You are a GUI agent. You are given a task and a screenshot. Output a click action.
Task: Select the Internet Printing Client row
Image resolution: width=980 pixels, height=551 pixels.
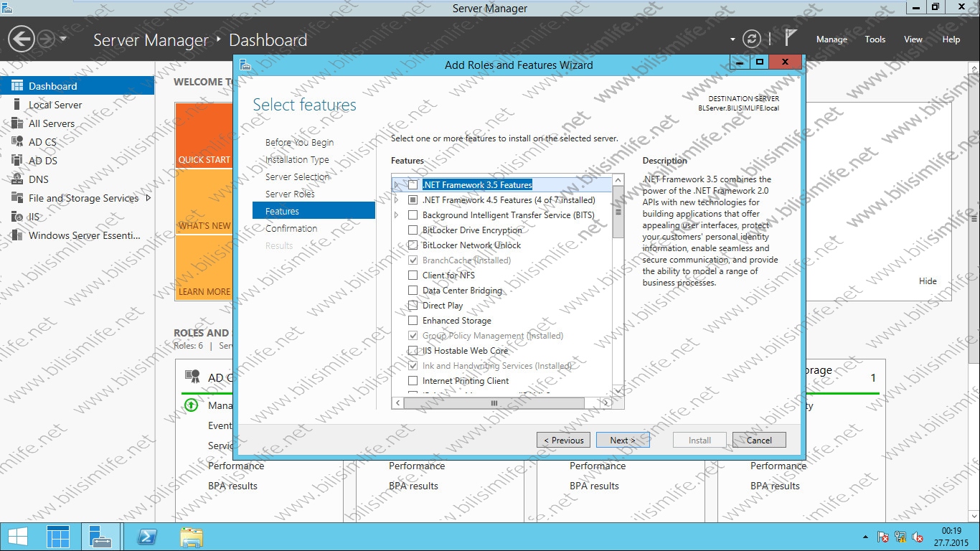point(502,381)
